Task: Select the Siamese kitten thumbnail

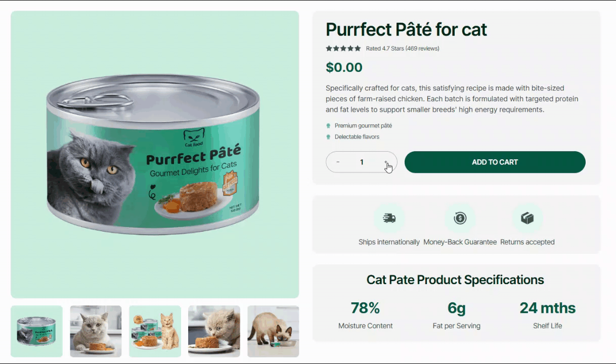Action: click(273, 331)
